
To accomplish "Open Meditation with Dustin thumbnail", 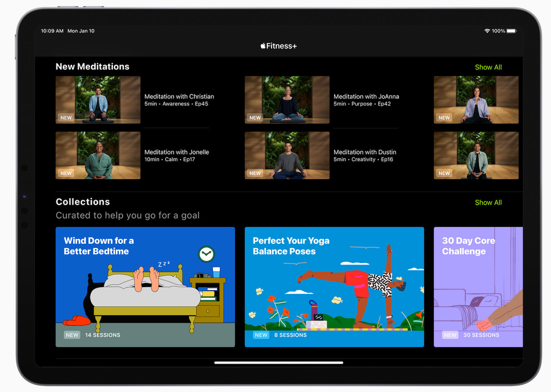I will pyautogui.click(x=287, y=155).
